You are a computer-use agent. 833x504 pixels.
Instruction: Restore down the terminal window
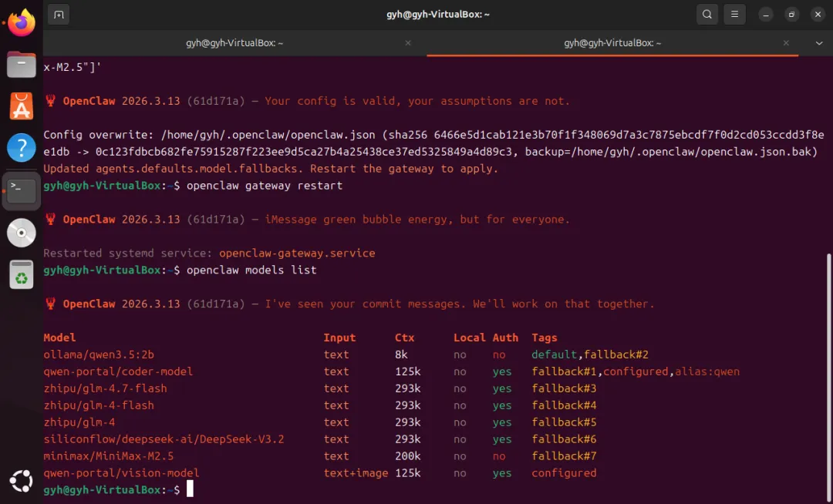tap(791, 14)
